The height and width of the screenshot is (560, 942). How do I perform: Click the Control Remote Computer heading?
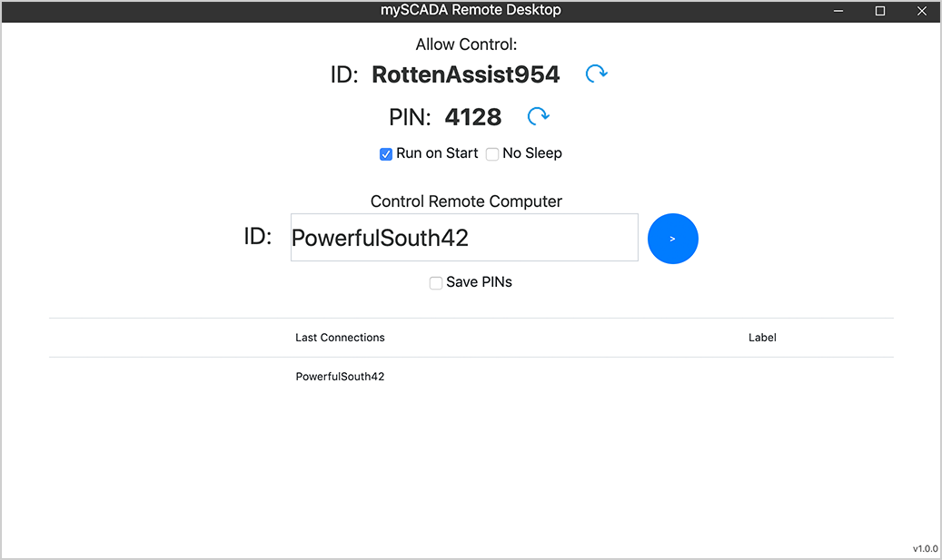click(466, 201)
